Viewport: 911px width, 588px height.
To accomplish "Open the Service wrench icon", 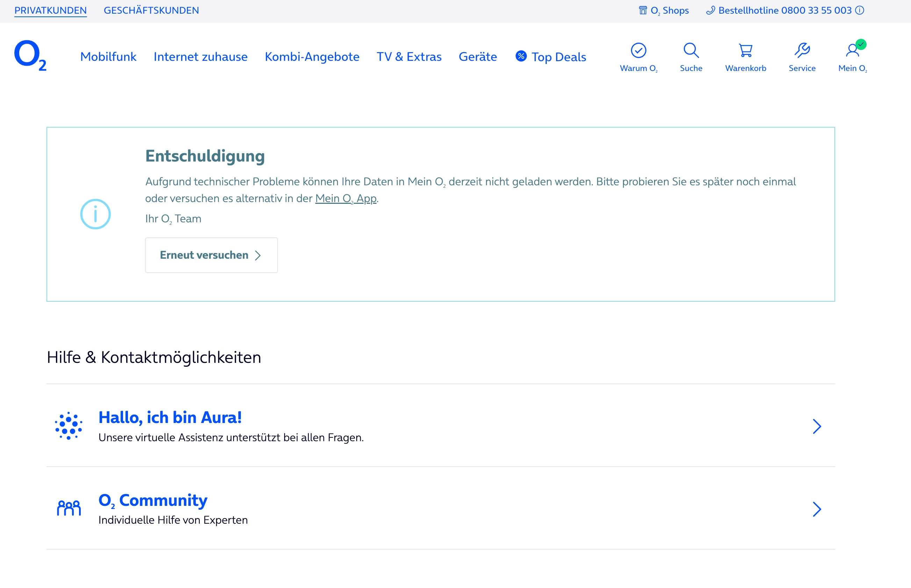I will 802,50.
